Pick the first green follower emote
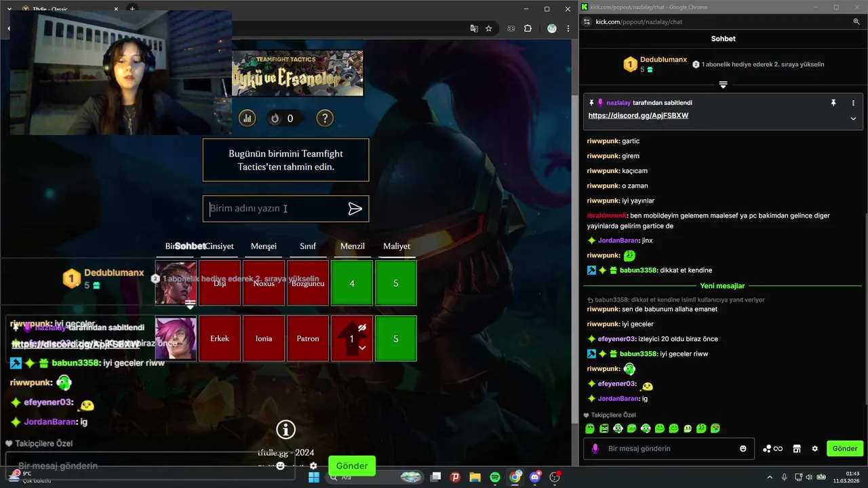 click(x=590, y=428)
